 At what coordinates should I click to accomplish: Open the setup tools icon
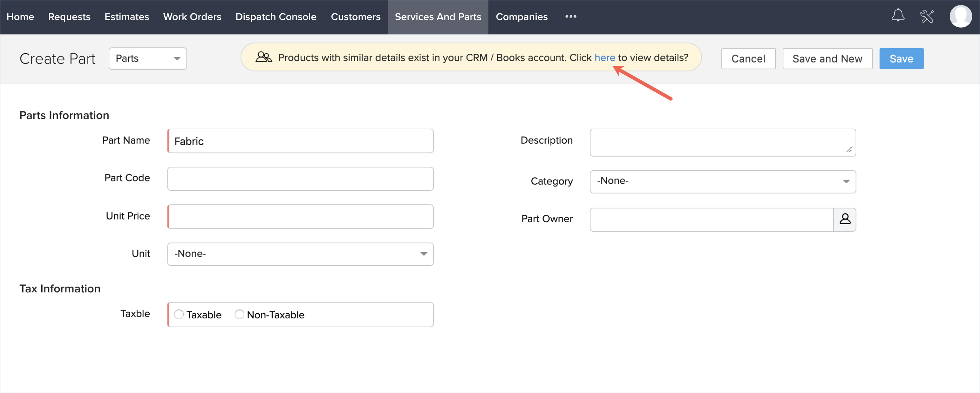coord(927,17)
